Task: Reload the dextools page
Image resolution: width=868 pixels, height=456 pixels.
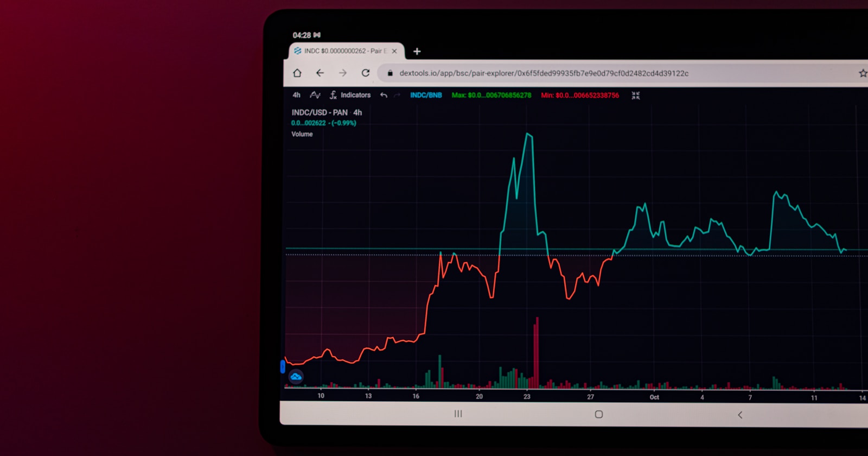Action: 366,73
